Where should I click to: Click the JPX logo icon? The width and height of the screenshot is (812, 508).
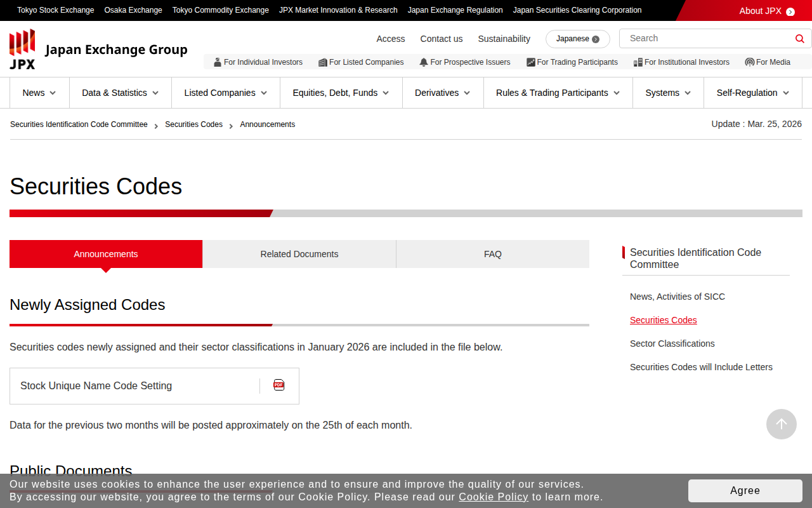(22, 49)
